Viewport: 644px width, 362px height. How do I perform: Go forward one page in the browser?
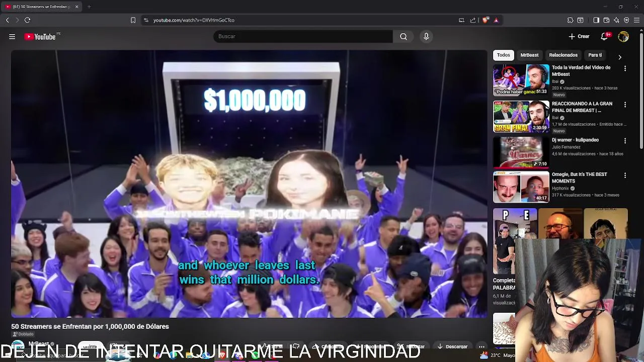17,20
